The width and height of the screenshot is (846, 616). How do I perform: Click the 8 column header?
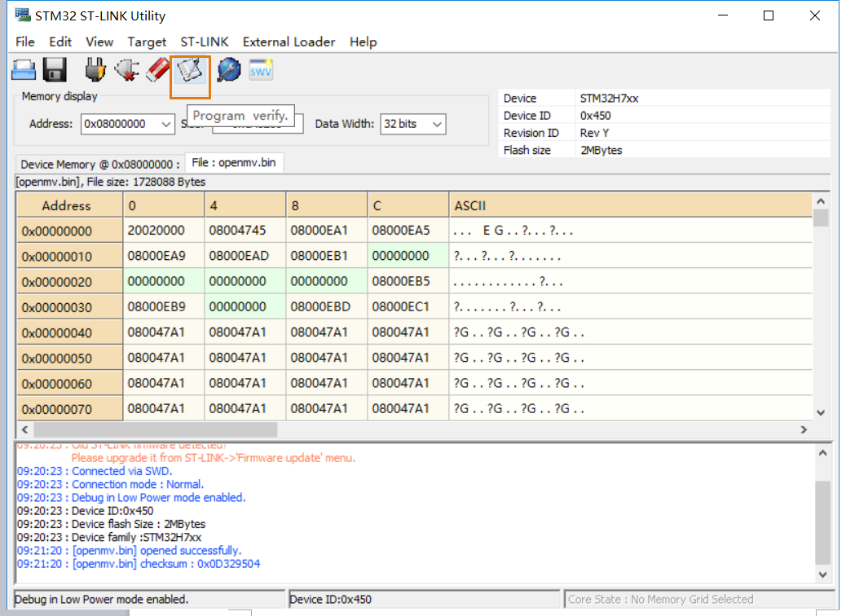point(327,205)
